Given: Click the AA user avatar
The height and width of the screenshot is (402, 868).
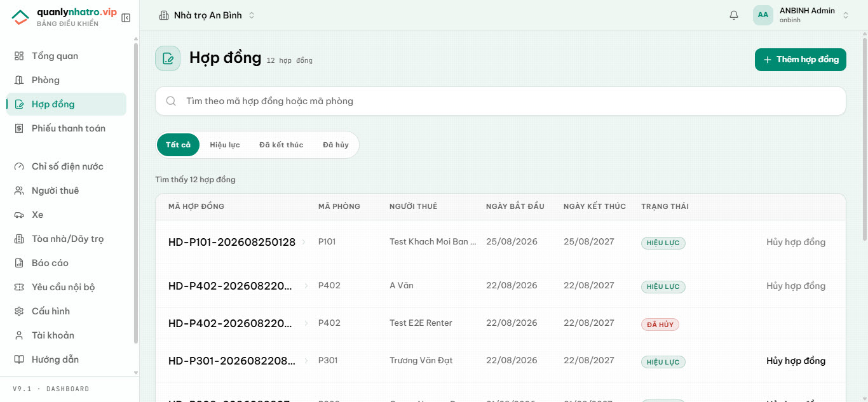Looking at the screenshot, I should tap(763, 15).
